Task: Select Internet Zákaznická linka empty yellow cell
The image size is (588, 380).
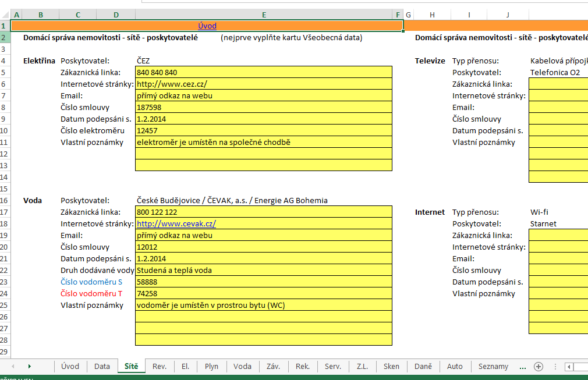Action: click(559, 235)
